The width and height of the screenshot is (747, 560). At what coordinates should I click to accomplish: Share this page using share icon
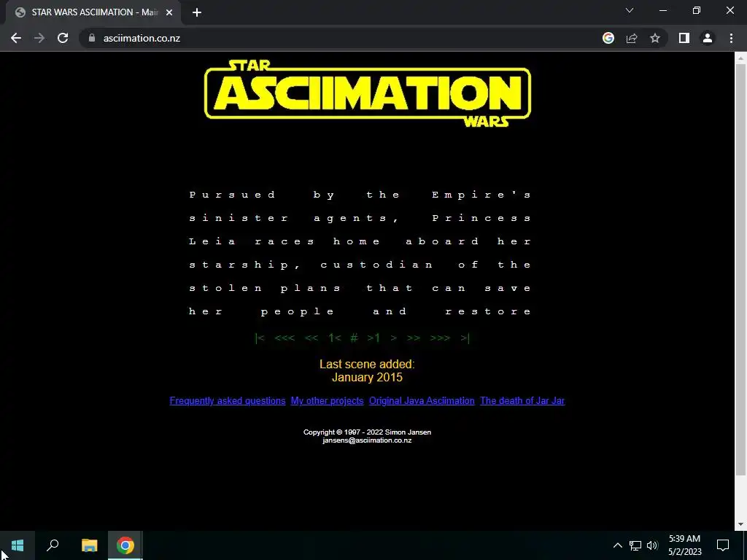(x=632, y=38)
